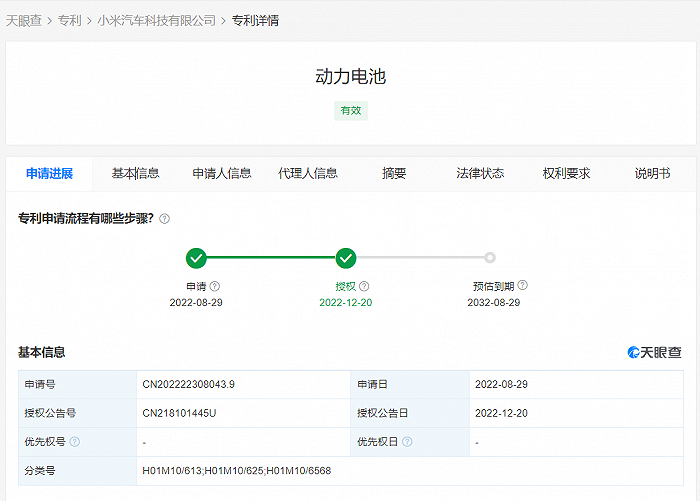The width and height of the screenshot is (700, 501).
Task: Click the green check at 申请 step
Action: (x=196, y=258)
